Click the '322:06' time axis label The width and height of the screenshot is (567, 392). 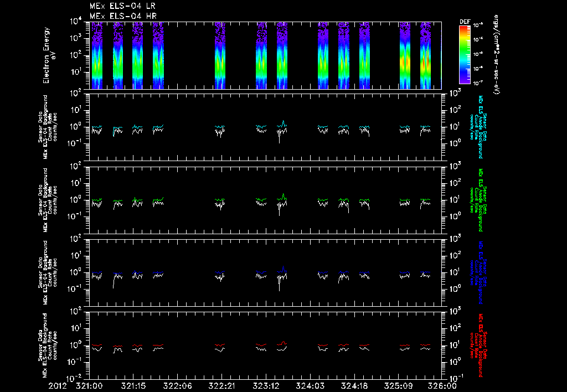(177, 386)
